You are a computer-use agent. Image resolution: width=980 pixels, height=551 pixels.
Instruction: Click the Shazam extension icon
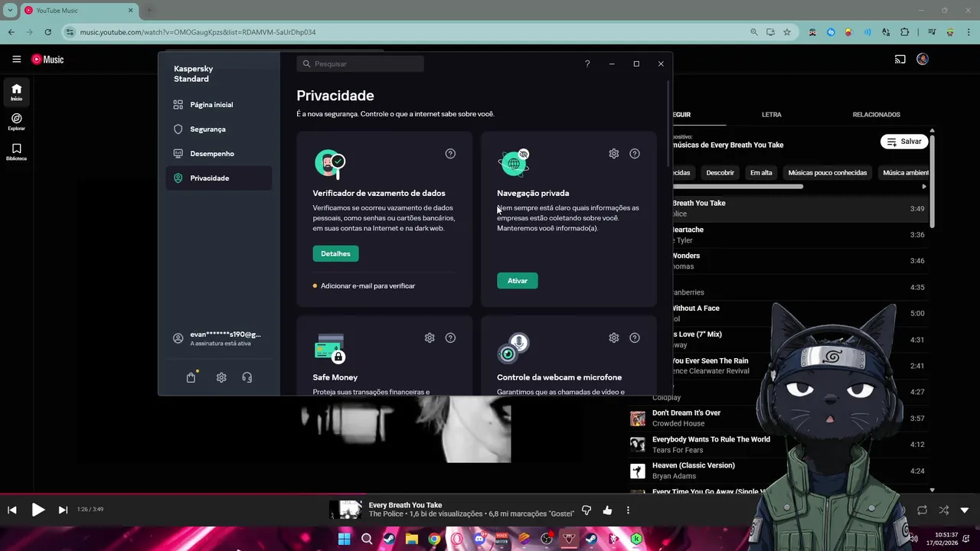click(831, 32)
